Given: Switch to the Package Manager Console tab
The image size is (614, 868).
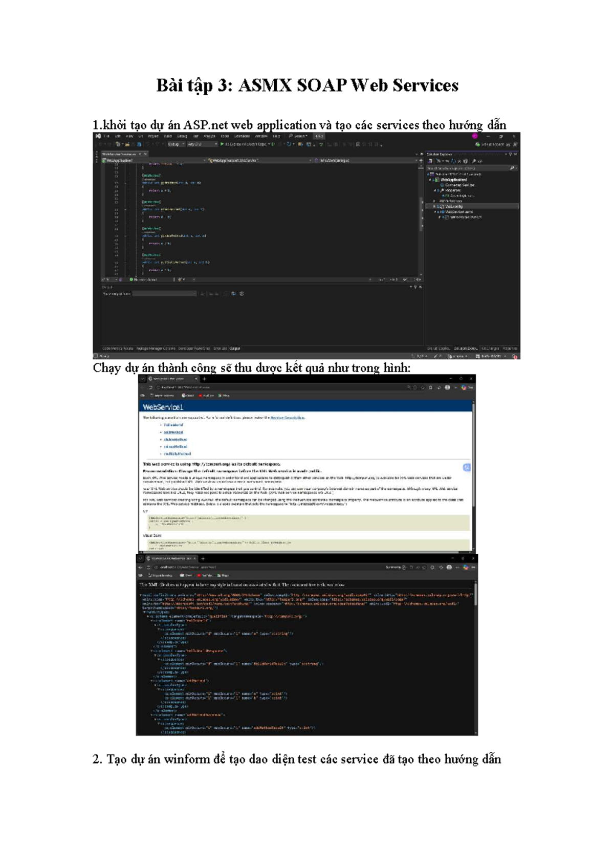Looking at the screenshot, I should click(x=156, y=349).
